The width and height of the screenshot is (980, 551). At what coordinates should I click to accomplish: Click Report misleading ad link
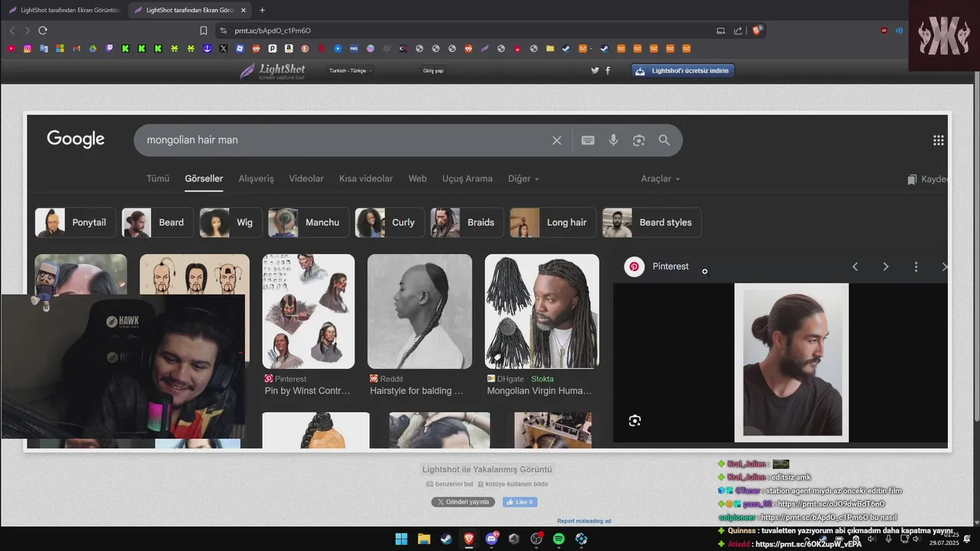point(584,521)
